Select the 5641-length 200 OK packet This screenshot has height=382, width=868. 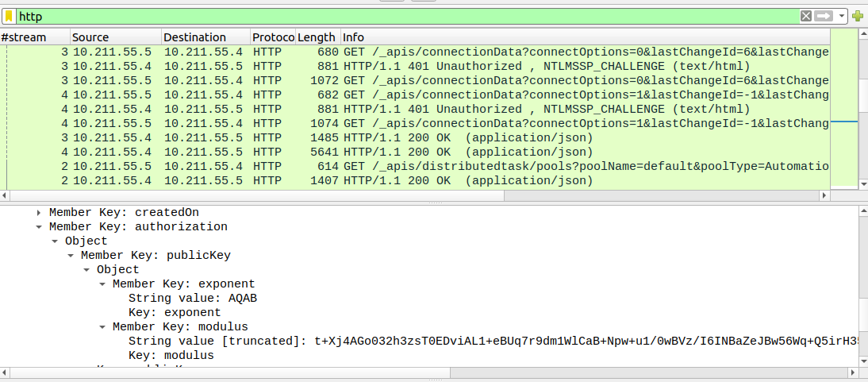click(415, 152)
